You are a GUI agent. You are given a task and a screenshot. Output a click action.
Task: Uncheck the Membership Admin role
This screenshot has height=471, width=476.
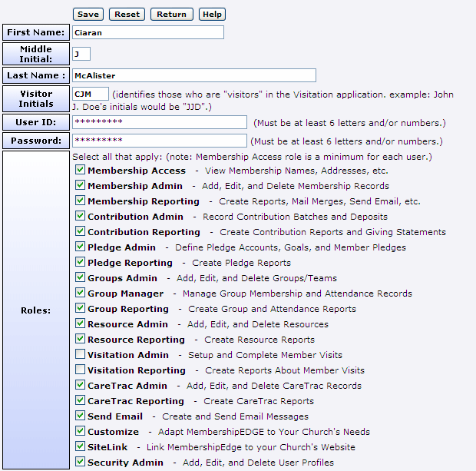(x=81, y=185)
